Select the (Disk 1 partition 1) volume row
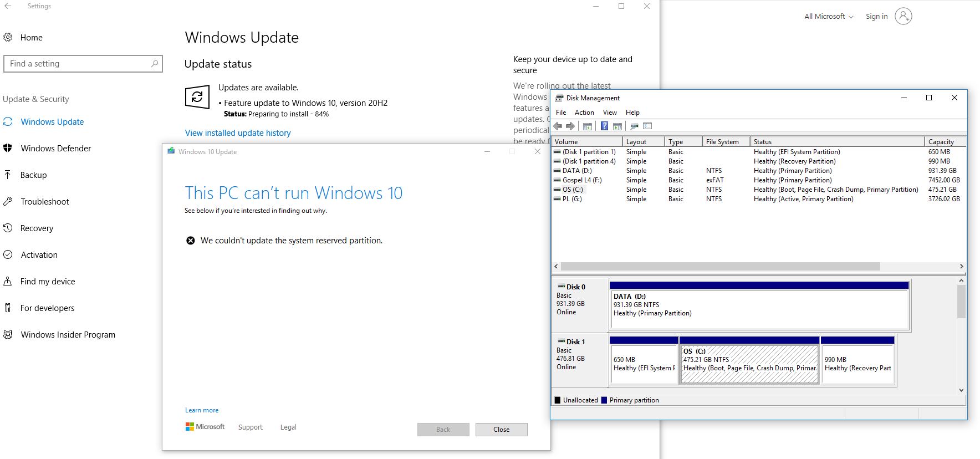Screen dimensions: 980x459 point(759,152)
